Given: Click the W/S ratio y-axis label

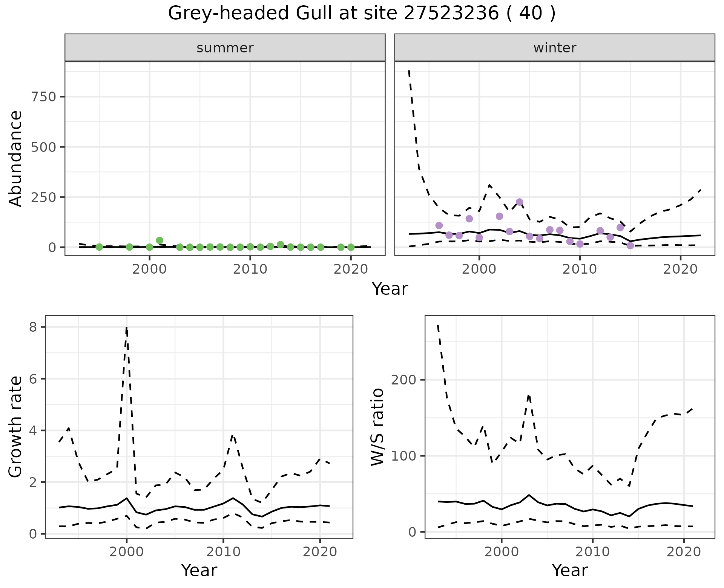Looking at the screenshot, I should pyautogui.click(x=377, y=427).
